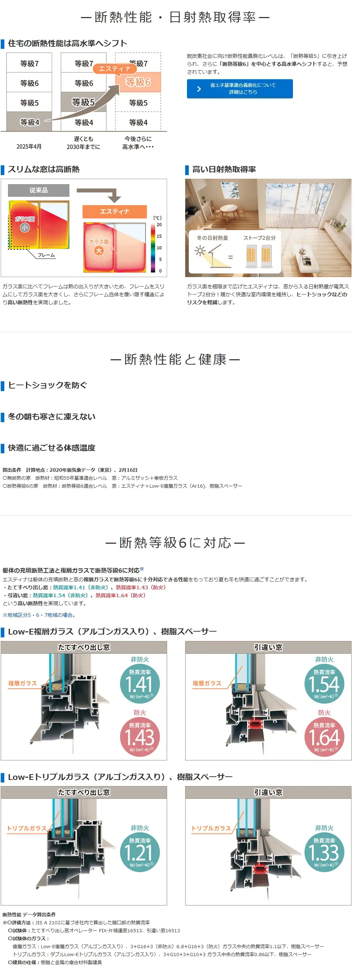Click the 大 circle badge on the エスティナ thermal image
The image size is (353, 980).
tap(99, 250)
